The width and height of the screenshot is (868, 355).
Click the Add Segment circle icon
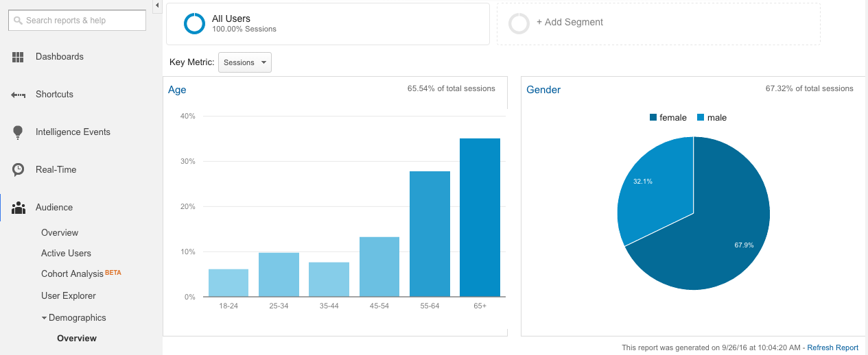pyautogui.click(x=519, y=23)
